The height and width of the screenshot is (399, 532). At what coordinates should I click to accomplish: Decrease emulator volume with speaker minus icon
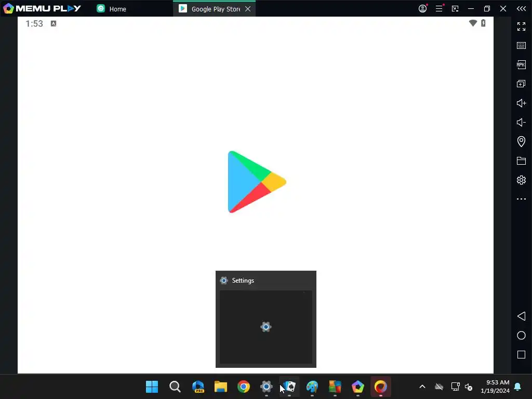[x=521, y=122]
